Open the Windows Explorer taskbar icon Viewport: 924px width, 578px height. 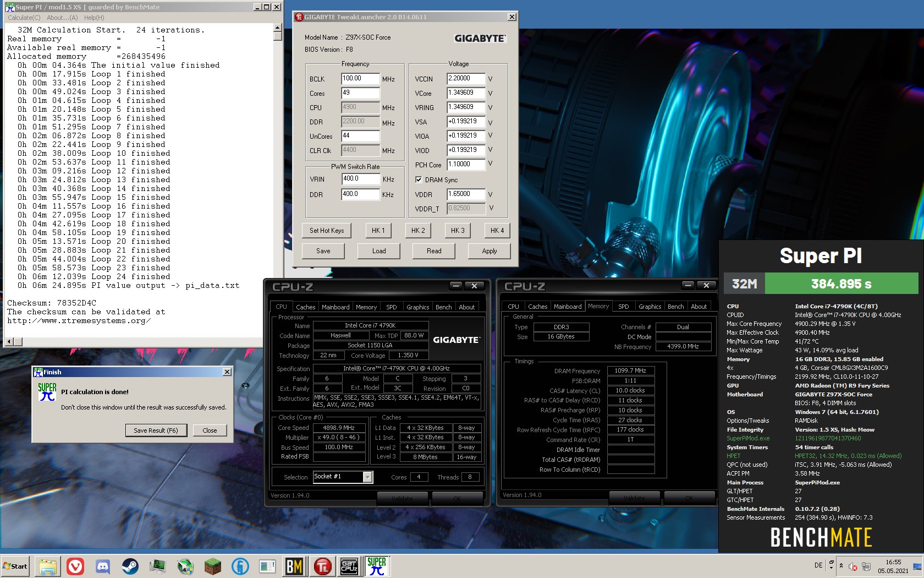(48, 566)
